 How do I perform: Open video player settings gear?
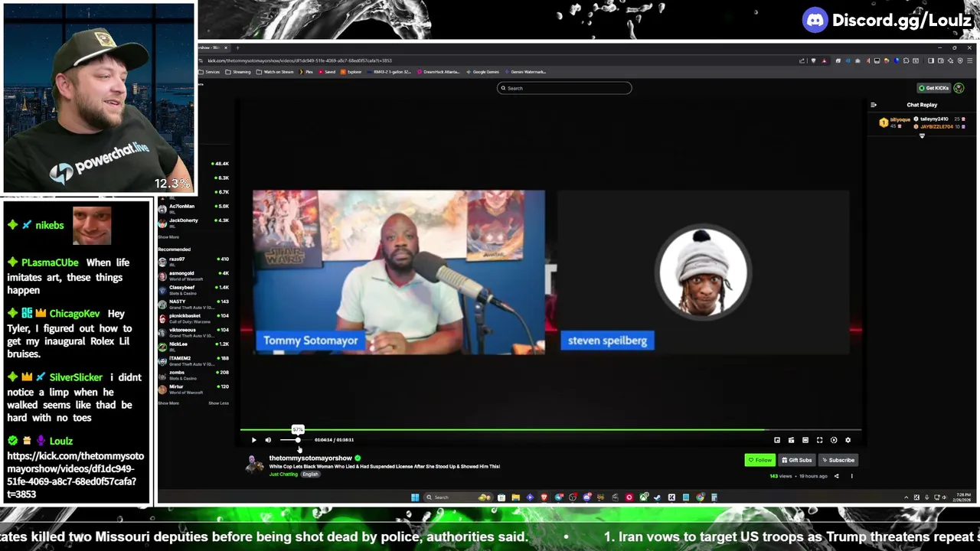tap(848, 440)
